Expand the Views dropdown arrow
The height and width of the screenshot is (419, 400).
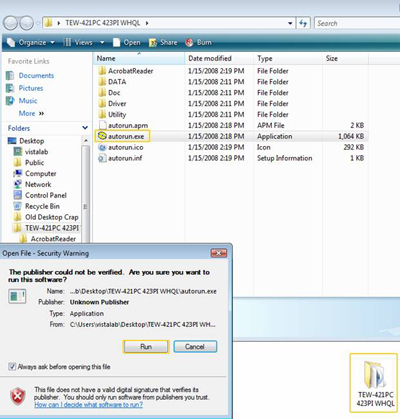coord(102,43)
